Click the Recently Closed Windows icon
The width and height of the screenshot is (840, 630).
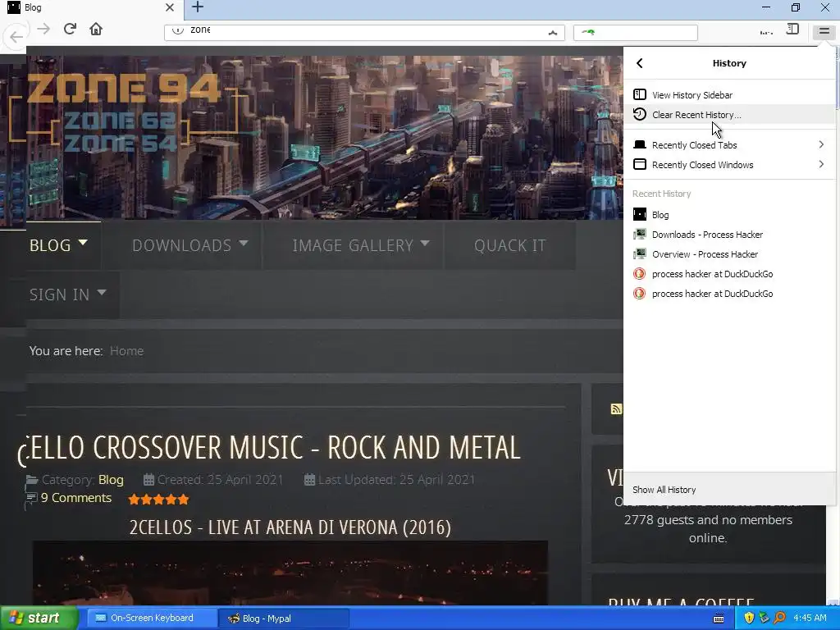640,164
